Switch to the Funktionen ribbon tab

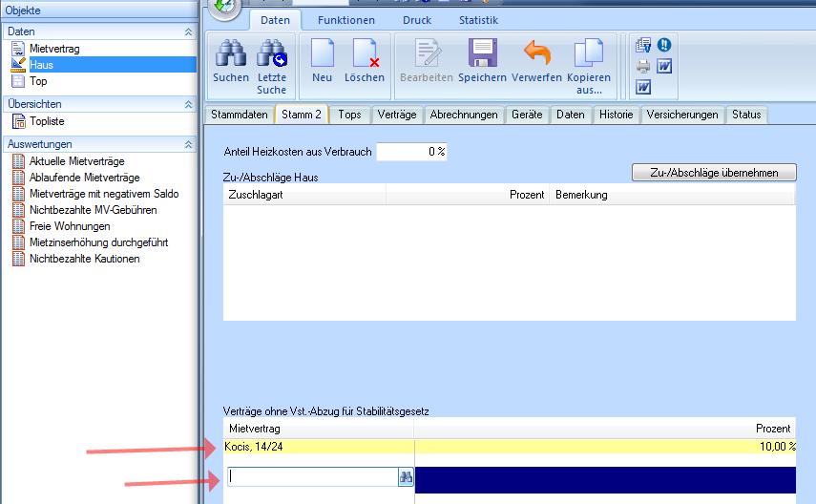[346, 20]
